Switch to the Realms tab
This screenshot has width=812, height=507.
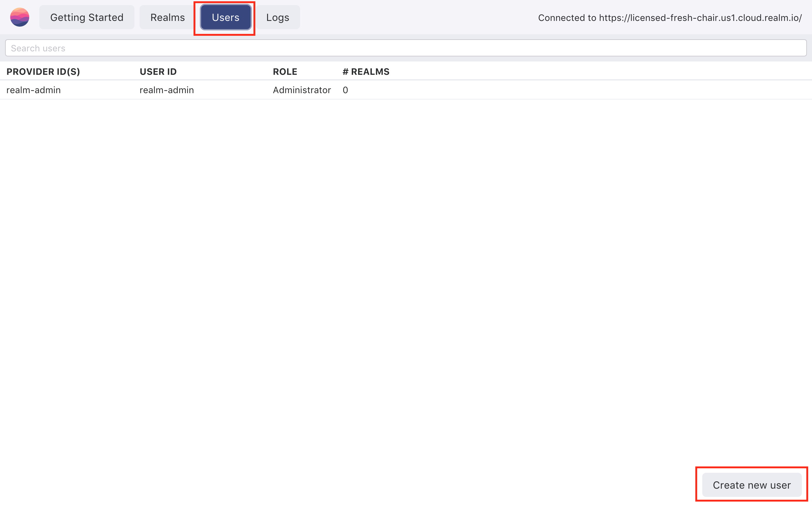[x=167, y=17]
